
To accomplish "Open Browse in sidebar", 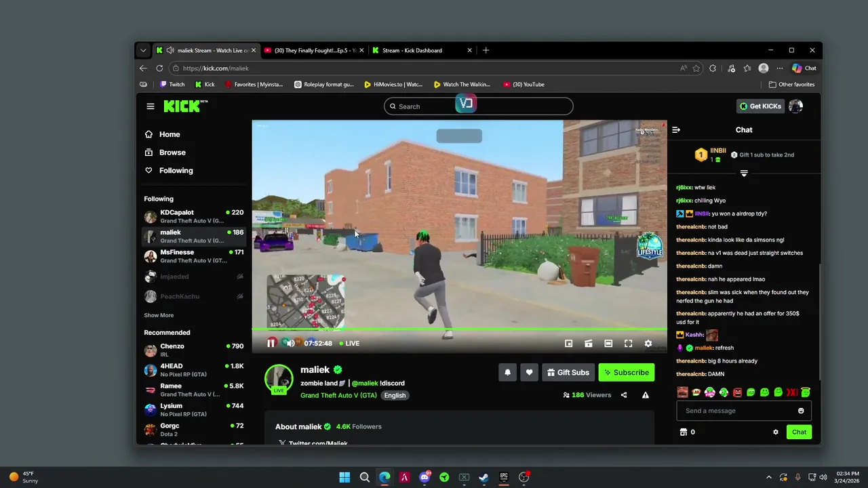I will coord(172,152).
